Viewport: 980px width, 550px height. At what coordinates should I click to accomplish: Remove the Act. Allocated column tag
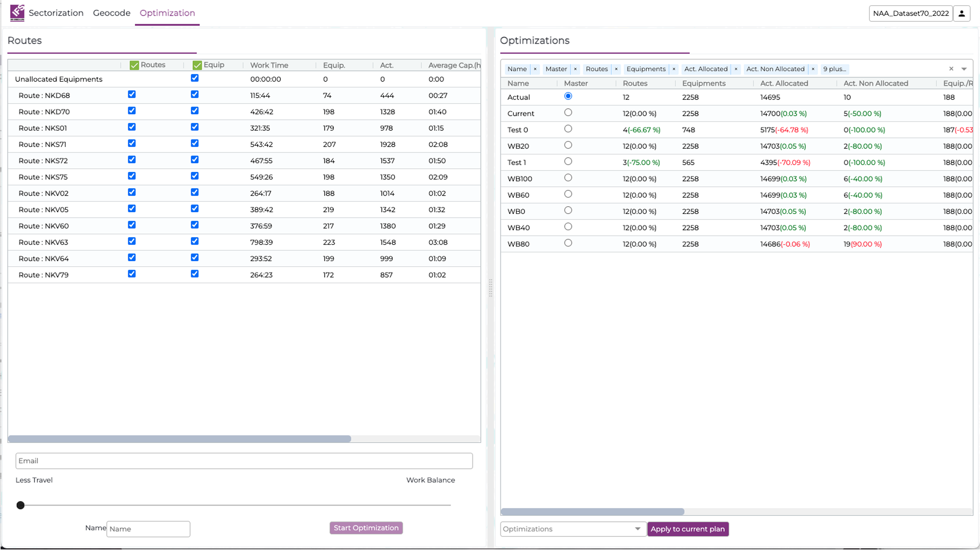coord(736,69)
